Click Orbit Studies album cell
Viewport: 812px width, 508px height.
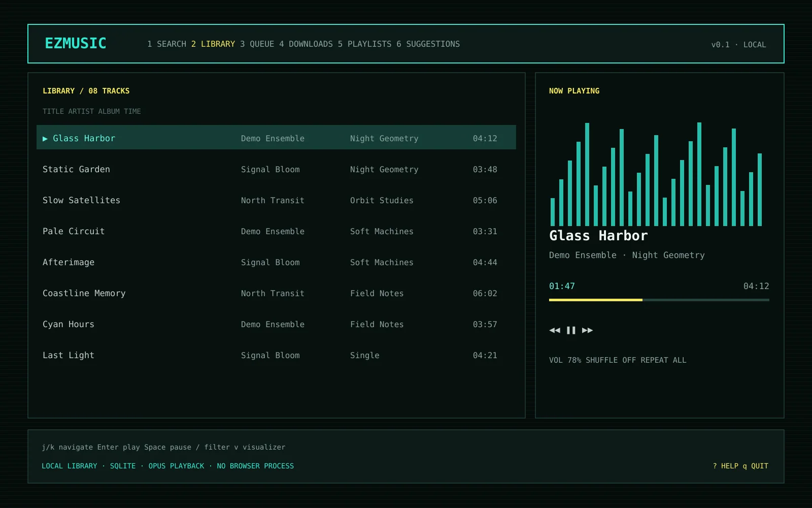pos(382,200)
